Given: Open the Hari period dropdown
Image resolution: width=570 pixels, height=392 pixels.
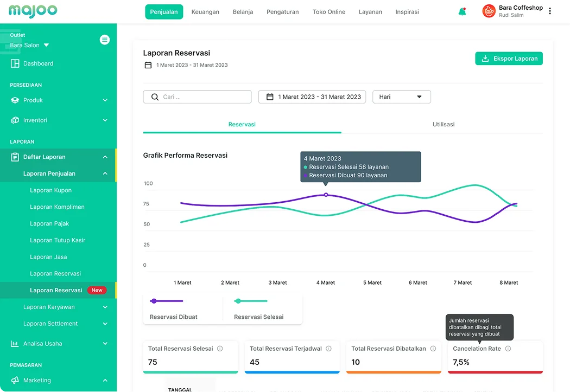Looking at the screenshot, I should [x=401, y=97].
